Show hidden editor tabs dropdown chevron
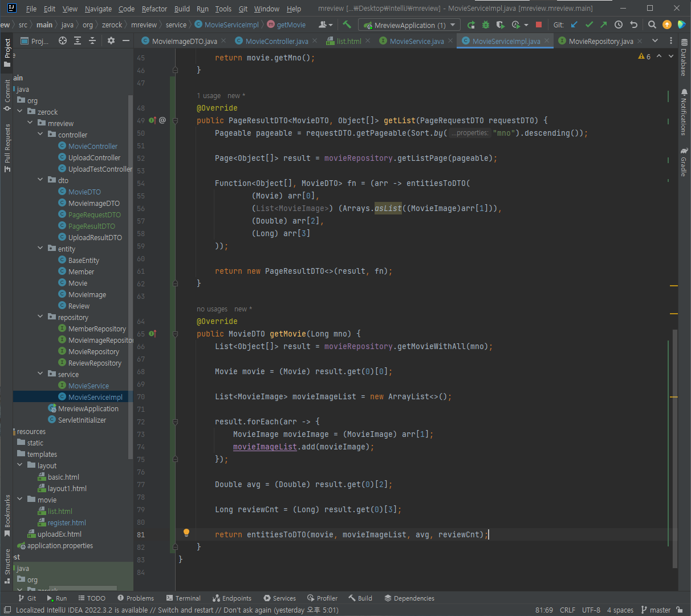Viewport: 691px width, 616px height. pos(655,40)
